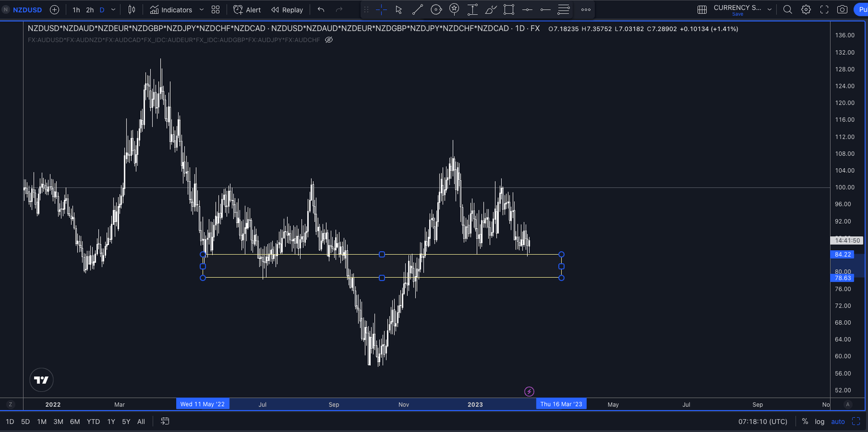This screenshot has width=868, height=432.
Task: Open the Rectangle drawing tool
Action: pos(509,10)
